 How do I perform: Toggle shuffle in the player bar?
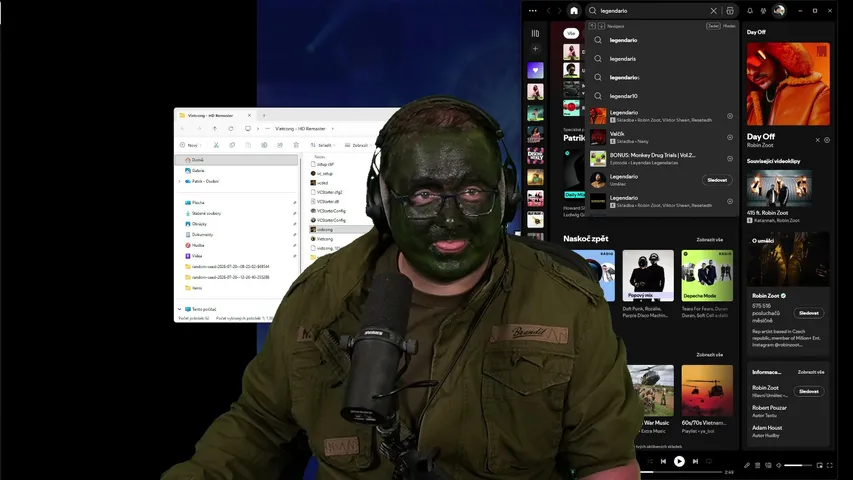(649, 461)
